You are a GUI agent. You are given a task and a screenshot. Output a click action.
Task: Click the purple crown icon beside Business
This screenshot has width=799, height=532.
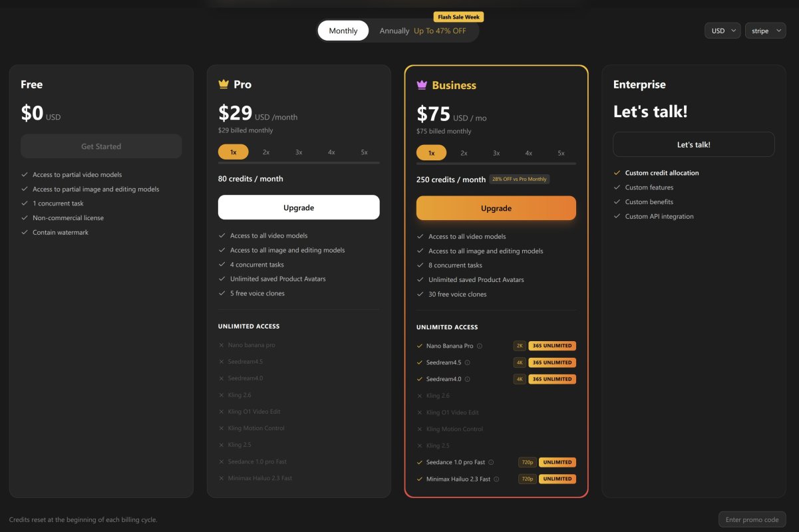(422, 85)
